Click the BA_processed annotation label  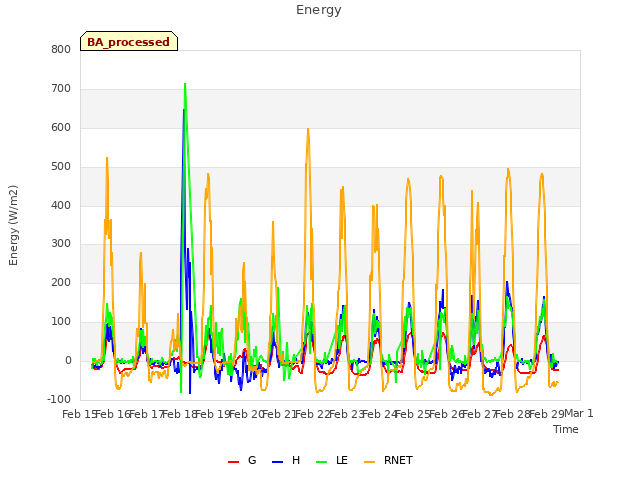pos(129,41)
